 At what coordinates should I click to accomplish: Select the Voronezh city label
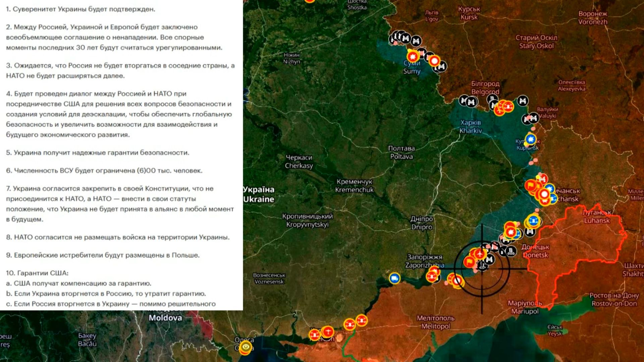pyautogui.click(x=593, y=18)
